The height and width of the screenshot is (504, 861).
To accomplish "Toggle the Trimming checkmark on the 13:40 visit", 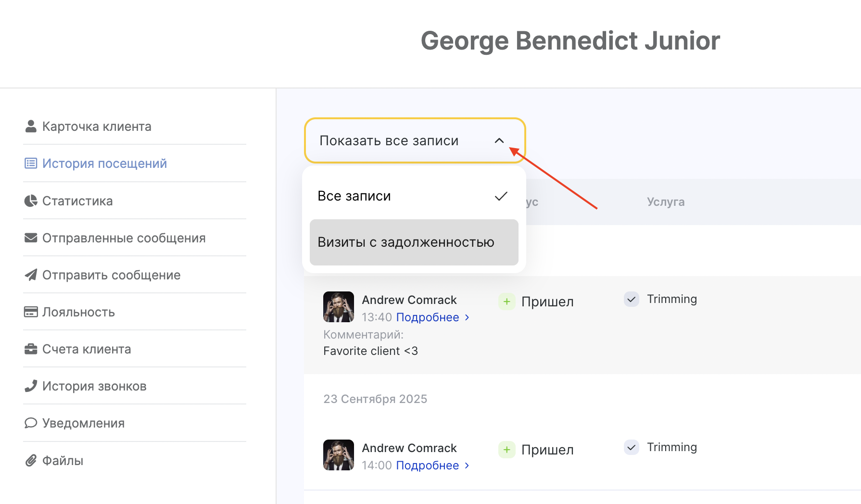I will tap(631, 299).
